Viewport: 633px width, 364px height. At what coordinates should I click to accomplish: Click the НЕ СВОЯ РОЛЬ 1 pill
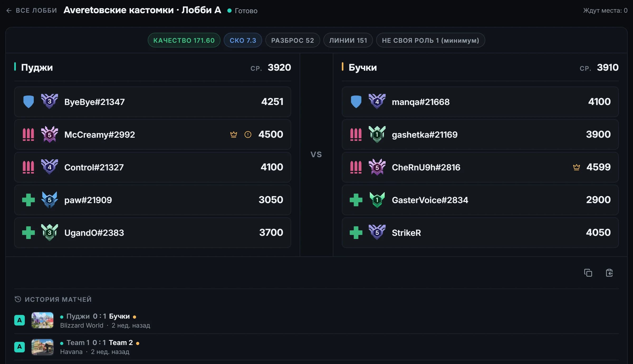tap(430, 40)
